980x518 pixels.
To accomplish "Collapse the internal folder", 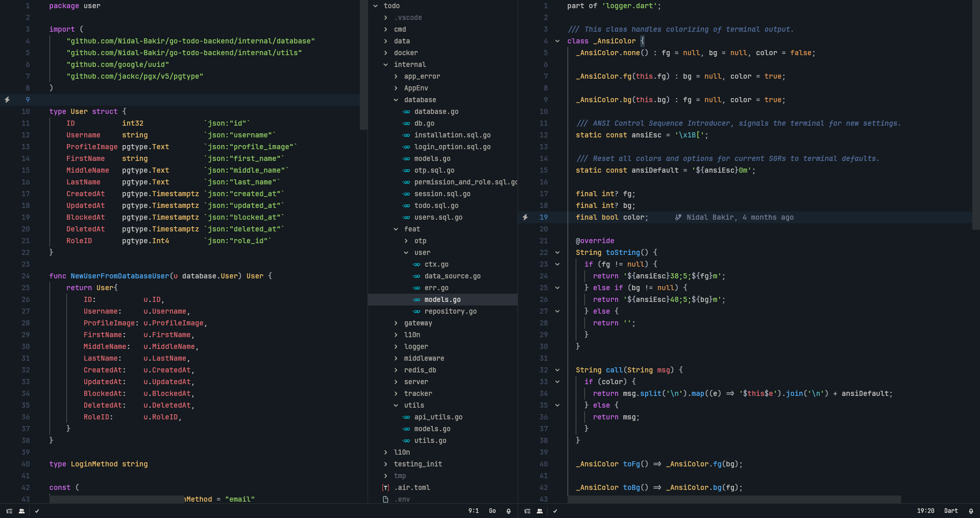I will (x=386, y=64).
